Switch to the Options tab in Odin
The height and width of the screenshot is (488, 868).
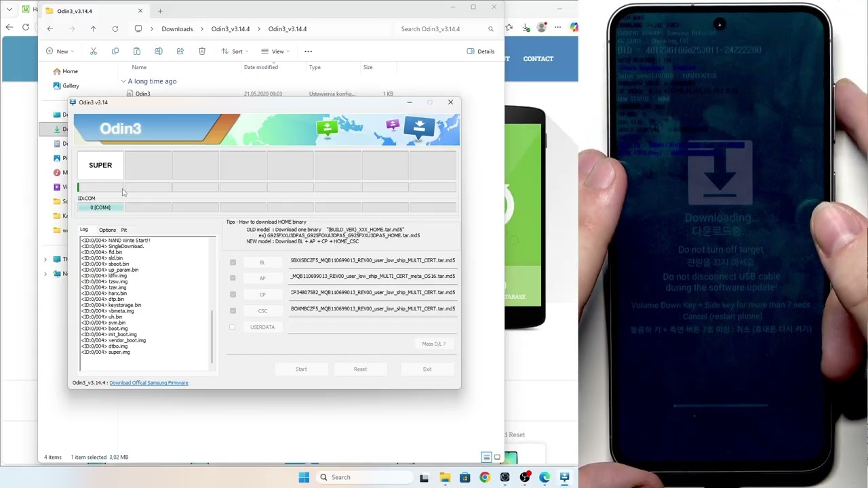107,230
